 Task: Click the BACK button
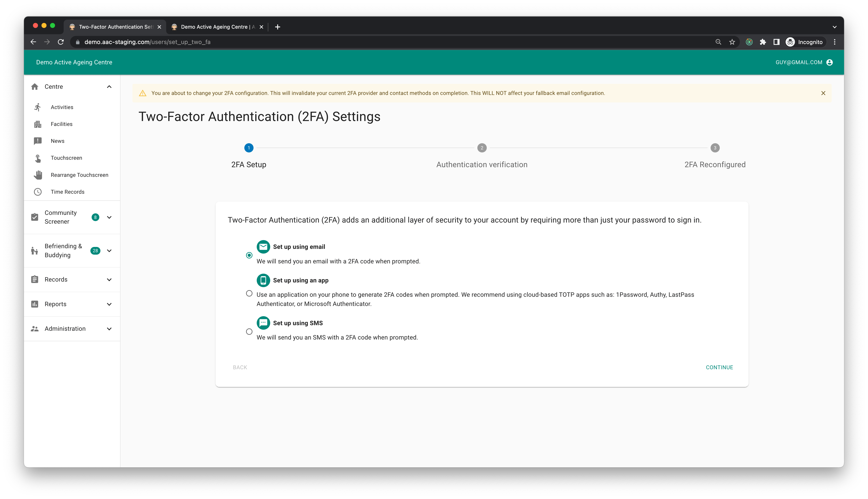click(240, 367)
